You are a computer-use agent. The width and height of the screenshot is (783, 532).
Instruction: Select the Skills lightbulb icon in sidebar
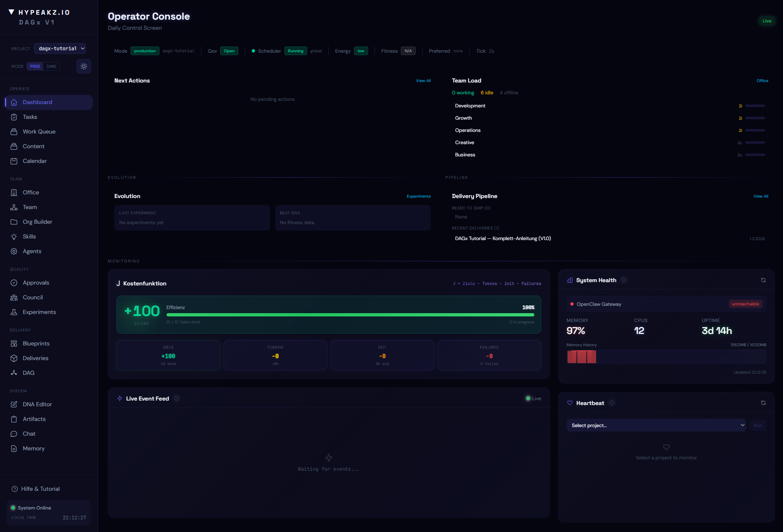[14, 236]
